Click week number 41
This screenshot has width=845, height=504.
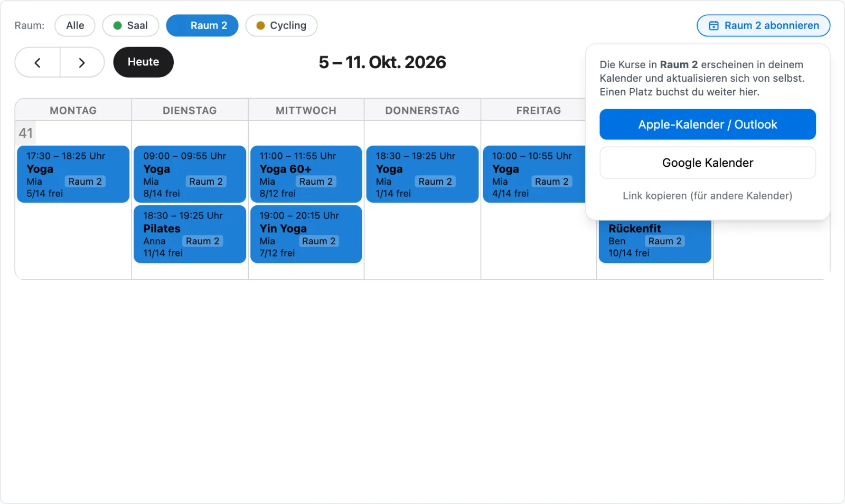26,133
